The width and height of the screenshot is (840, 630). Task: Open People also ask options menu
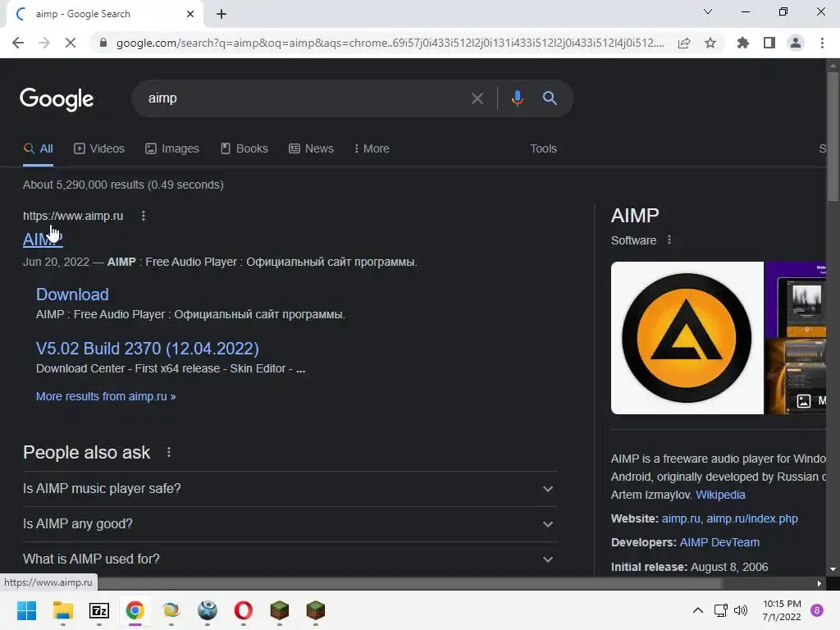[x=169, y=453]
